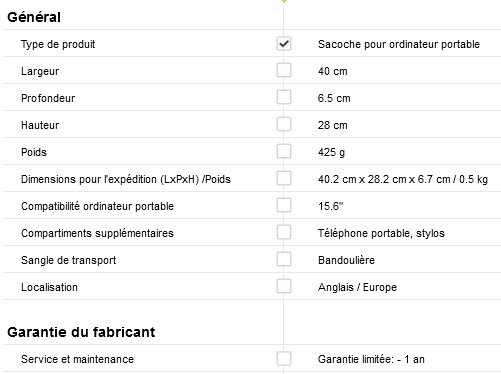Check the Largeur checkbox
Image resolution: width=501 pixels, height=374 pixels.
tap(284, 71)
